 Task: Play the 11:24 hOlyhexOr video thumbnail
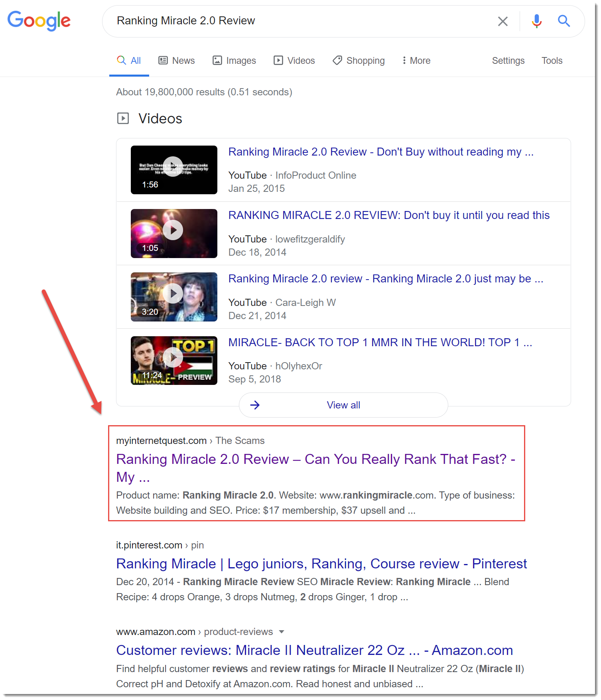(174, 361)
